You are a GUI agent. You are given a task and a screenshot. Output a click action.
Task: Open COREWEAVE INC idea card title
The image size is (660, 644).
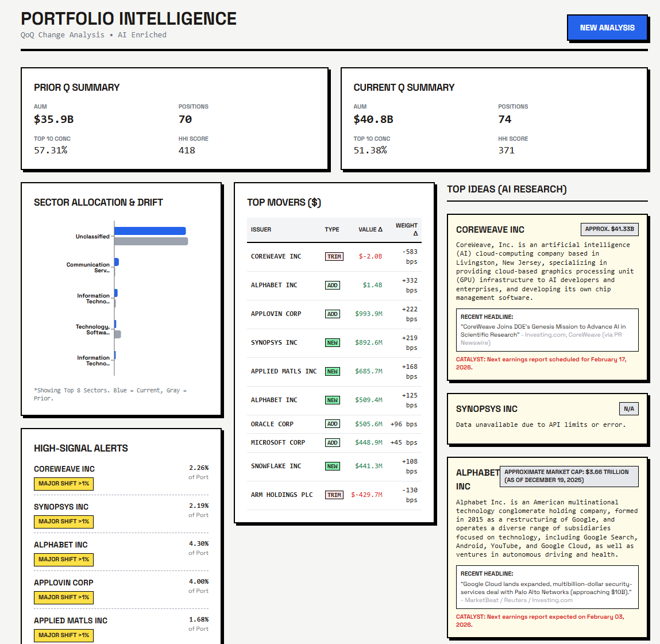(490, 230)
